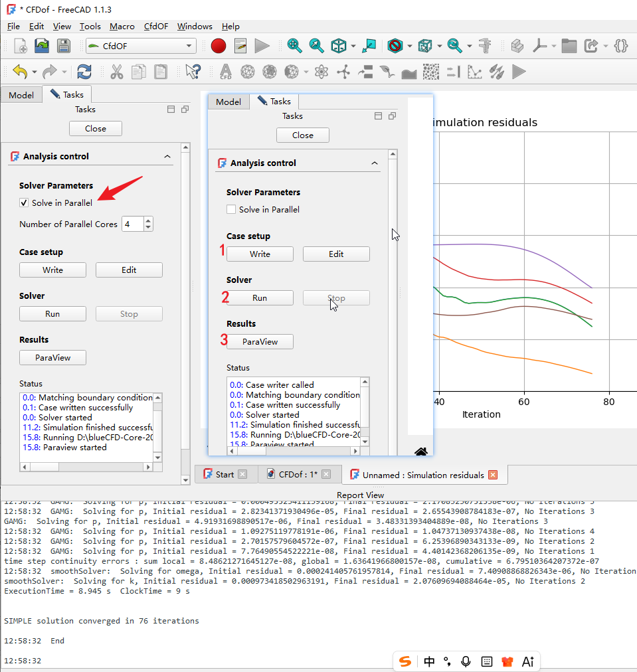Close the Simulation residuals tab

click(493, 475)
